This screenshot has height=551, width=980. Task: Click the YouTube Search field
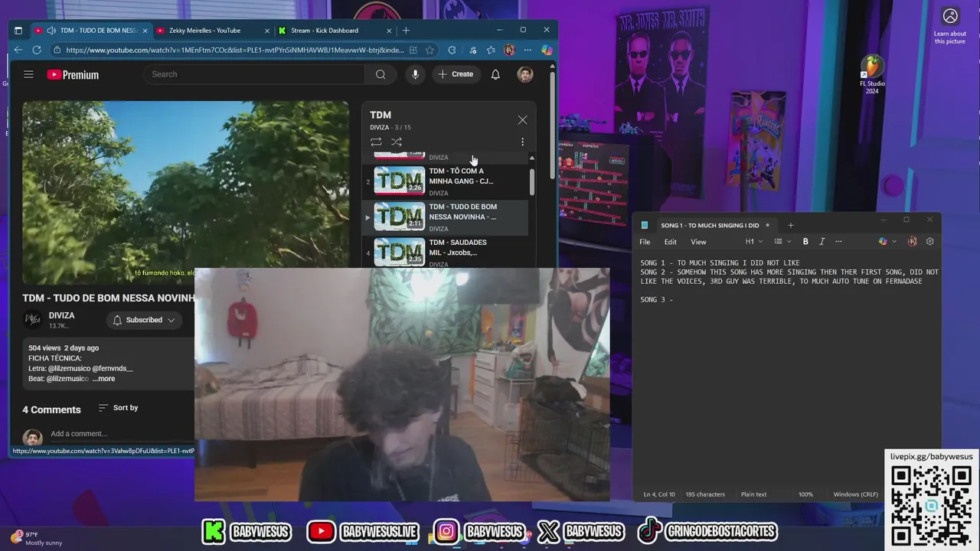point(254,74)
